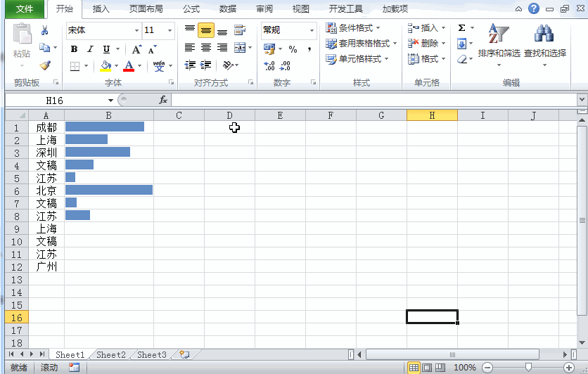Screen dimensions: 588x374
Task: Insert a new worksheet tab icon
Action: (184, 354)
